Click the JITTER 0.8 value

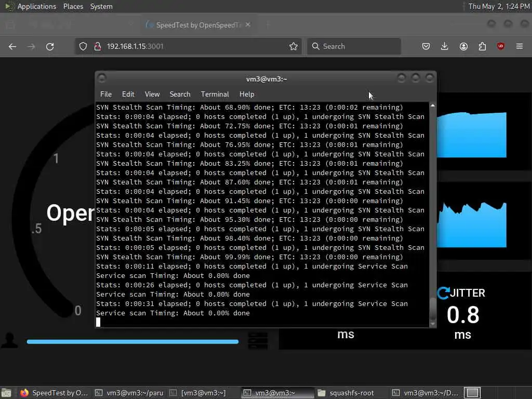click(x=463, y=315)
